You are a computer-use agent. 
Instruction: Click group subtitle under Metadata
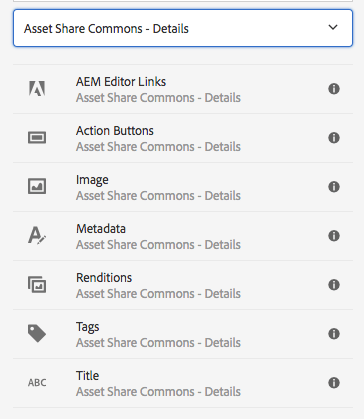pos(158,245)
